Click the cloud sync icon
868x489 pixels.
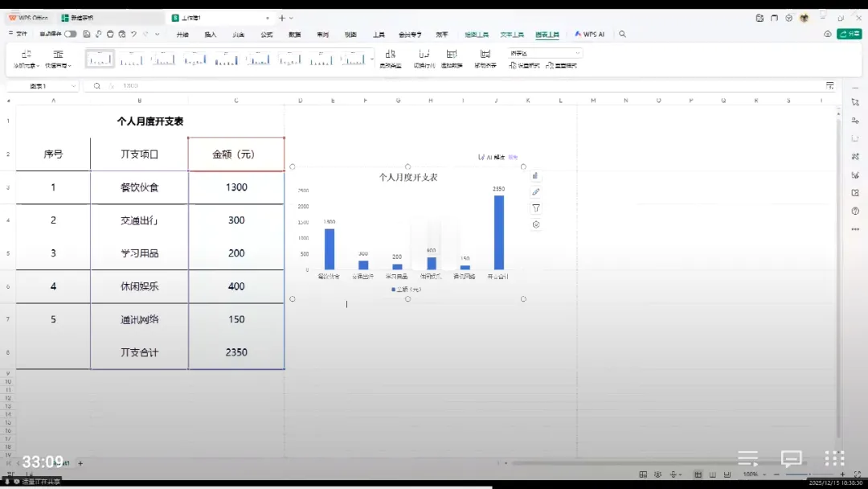tap(828, 35)
